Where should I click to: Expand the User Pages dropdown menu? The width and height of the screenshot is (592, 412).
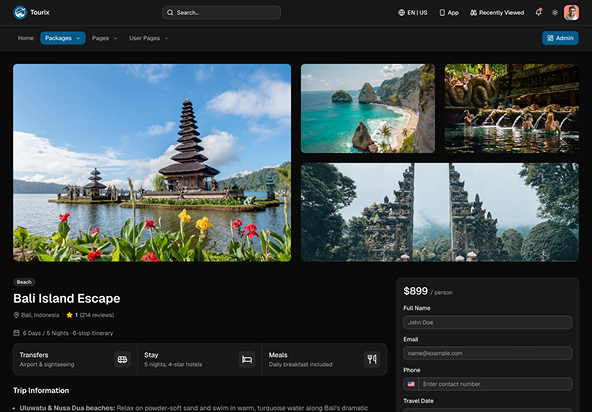pyautogui.click(x=148, y=38)
